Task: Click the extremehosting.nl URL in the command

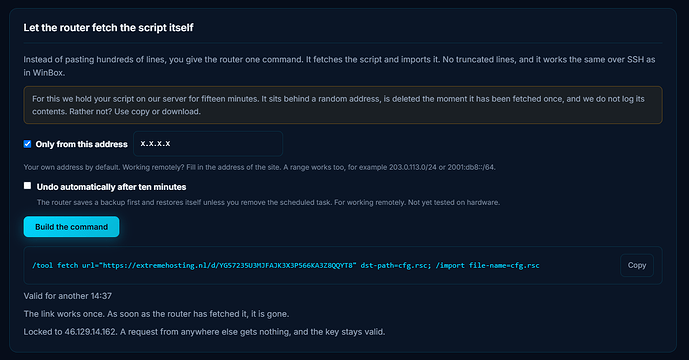Action: point(228,265)
